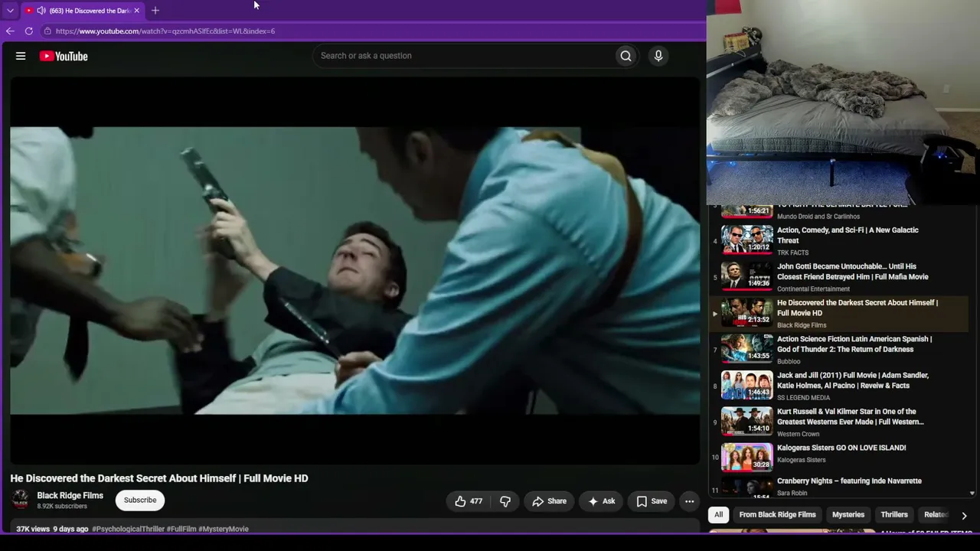Save the video to a playlist
This screenshot has height=551, width=980.
(x=652, y=501)
